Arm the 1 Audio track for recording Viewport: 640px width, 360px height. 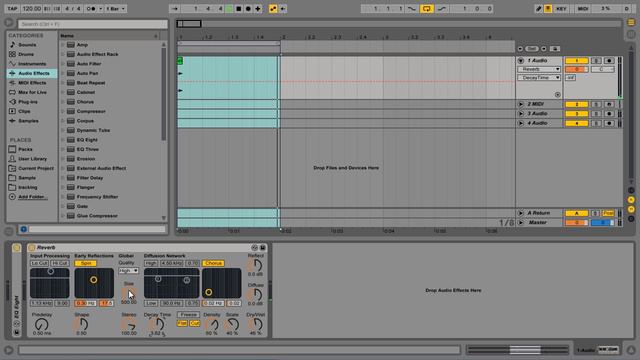tap(609, 61)
